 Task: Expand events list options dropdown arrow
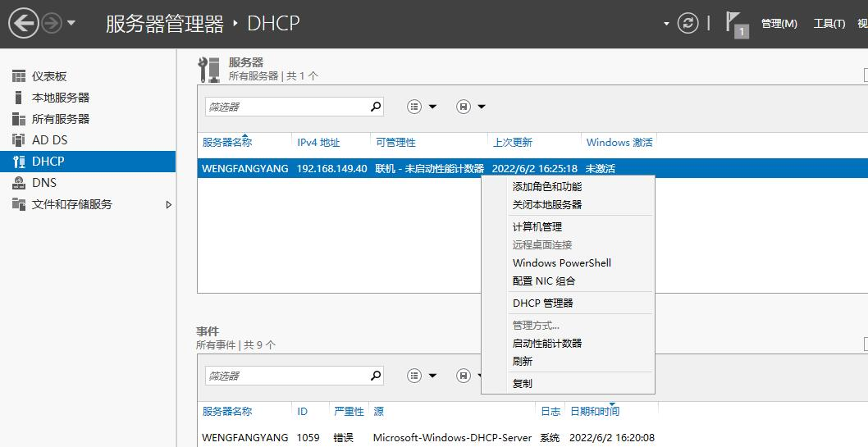click(x=433, y=376)
